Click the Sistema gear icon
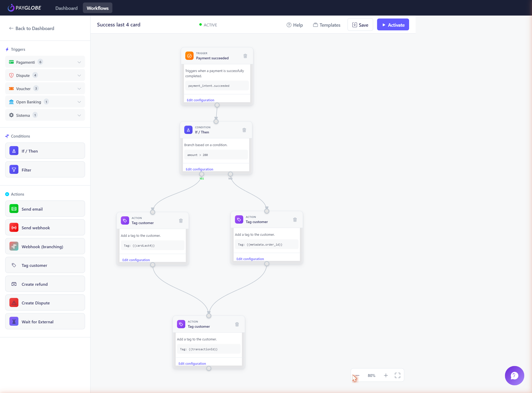 point(11,115)
